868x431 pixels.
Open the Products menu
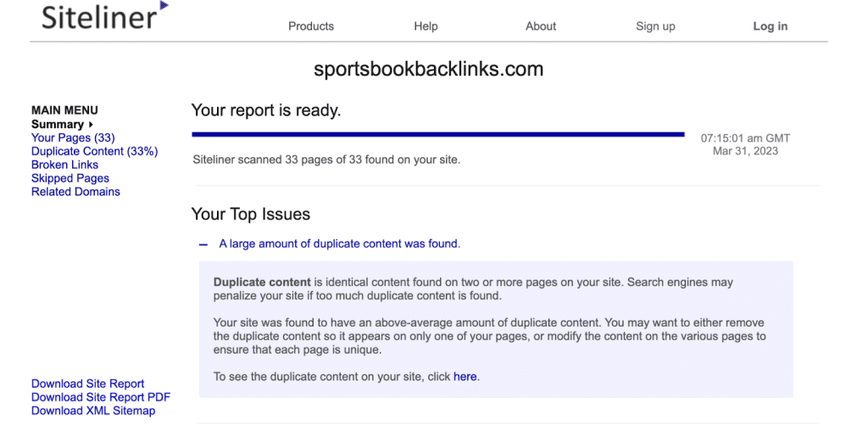(311, 26)
